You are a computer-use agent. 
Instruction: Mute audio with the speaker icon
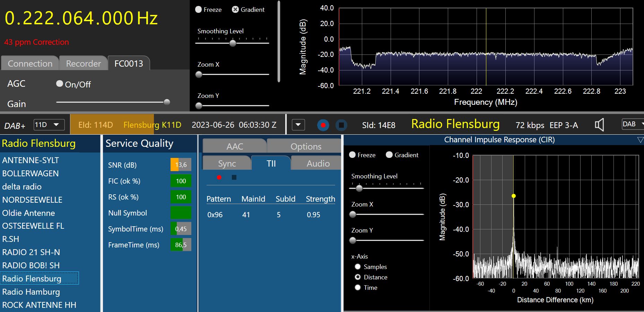599,125
